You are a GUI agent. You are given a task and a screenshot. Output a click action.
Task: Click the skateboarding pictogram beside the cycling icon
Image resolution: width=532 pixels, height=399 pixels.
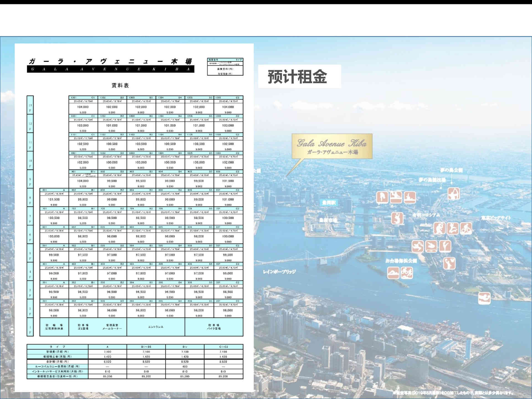pos(453,228)
